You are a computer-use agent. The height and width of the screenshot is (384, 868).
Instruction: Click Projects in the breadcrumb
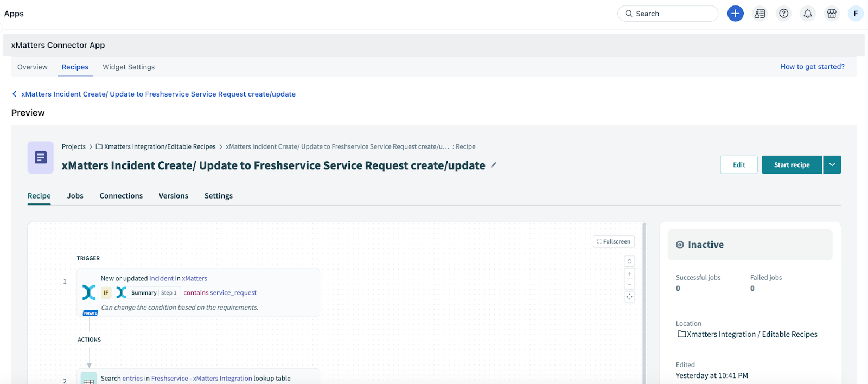(74, 146)
